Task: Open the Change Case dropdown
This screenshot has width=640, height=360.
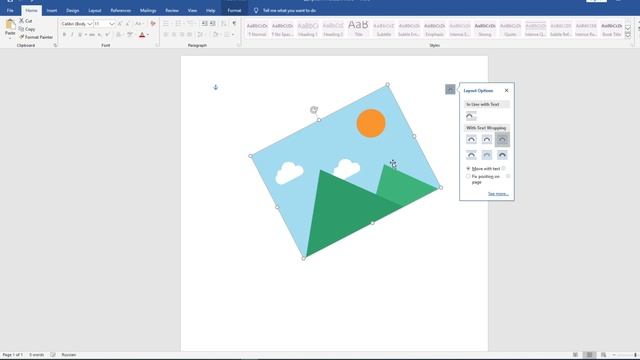Action: click(139, 24)
